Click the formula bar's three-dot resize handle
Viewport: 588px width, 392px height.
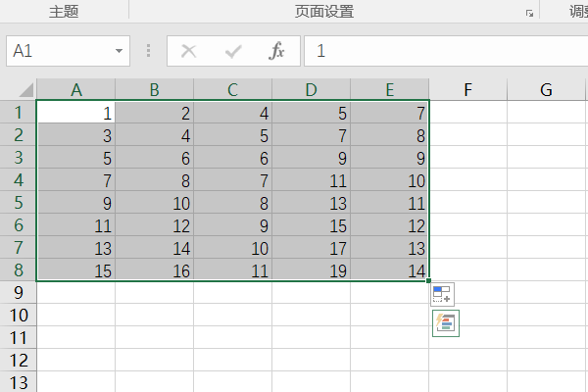pyautogui.click(x=148, y=52)
